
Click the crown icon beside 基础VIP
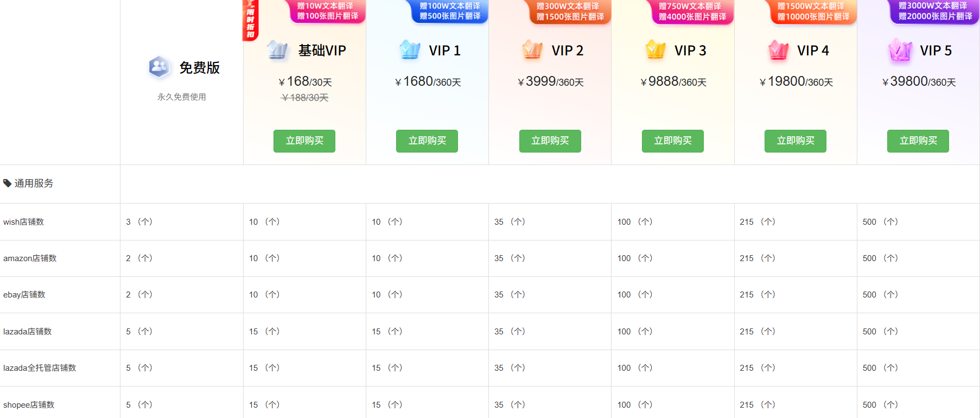(x=278, y=50)
